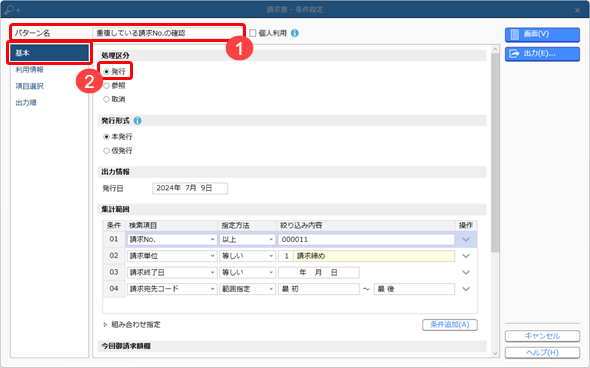This screenshot has height=368, width=590.
Task: Click the 絞り込み内容 column header
Action: pos(366,225)
